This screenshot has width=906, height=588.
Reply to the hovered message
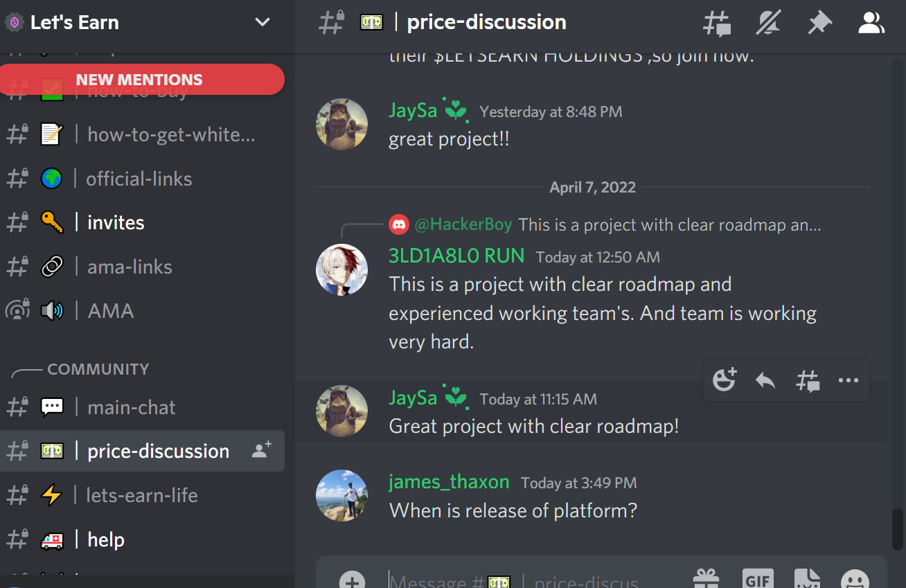[x=765, y=380]
